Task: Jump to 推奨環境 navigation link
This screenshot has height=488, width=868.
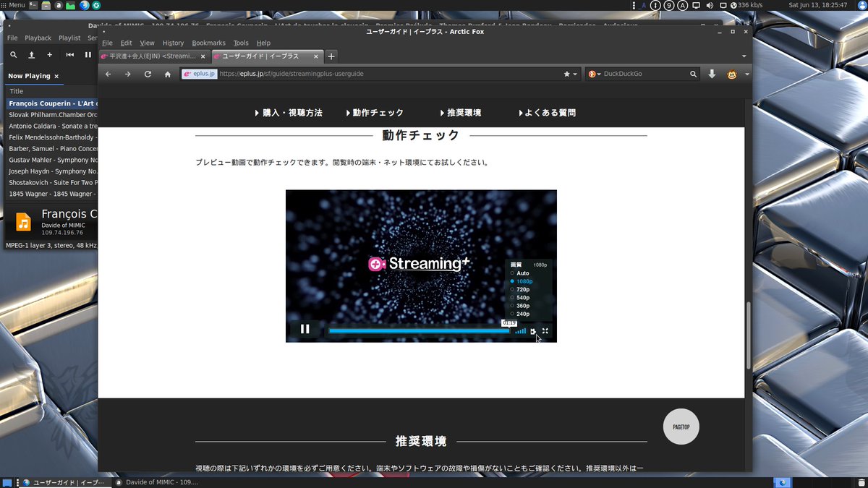Action: pyautogui.click(x=460, y=113)
